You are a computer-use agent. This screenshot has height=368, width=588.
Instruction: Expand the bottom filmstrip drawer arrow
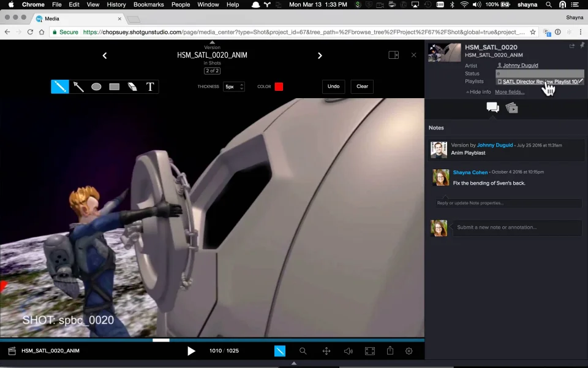click(x=294, y=363)
